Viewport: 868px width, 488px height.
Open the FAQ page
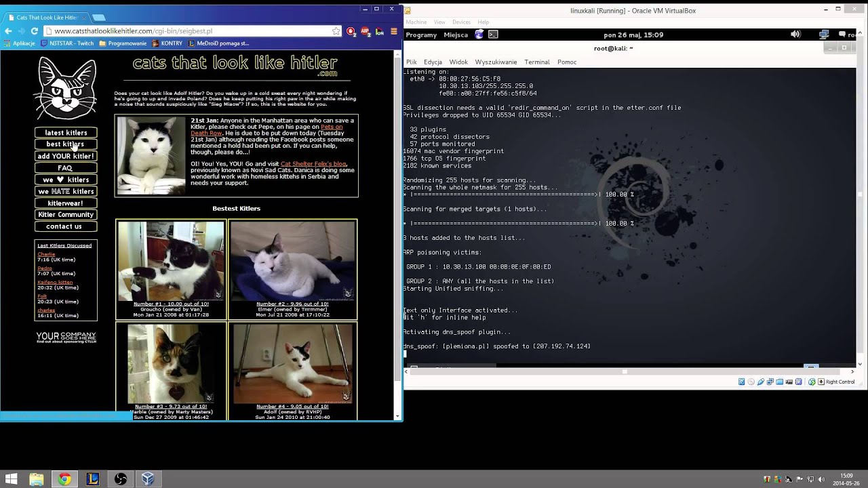pos(66,168)
